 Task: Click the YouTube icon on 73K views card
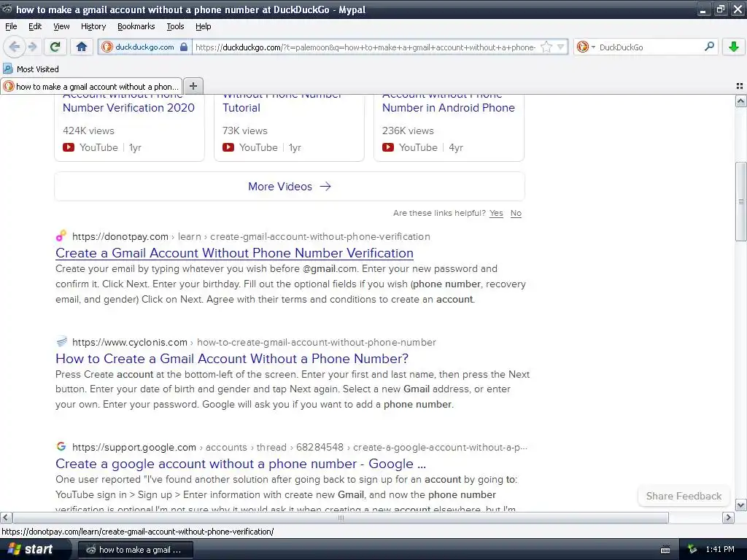click(228, 147)
